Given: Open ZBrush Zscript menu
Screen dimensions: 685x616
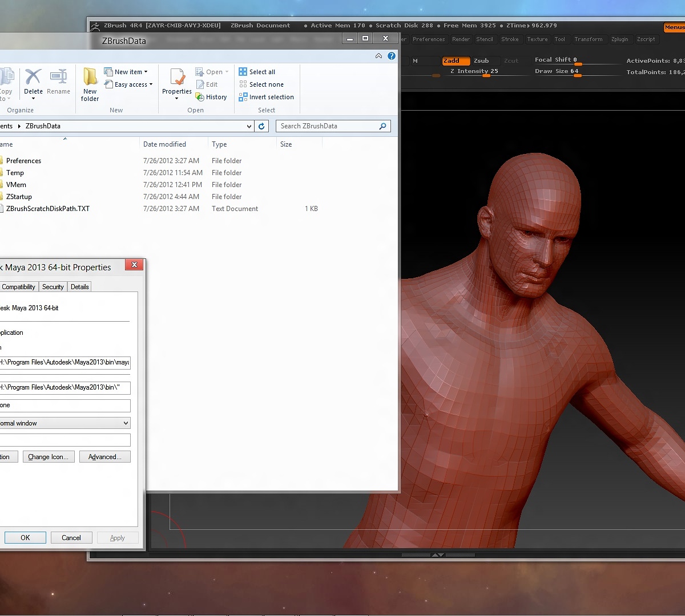Looking at the screenshot, I should [646, 39].
